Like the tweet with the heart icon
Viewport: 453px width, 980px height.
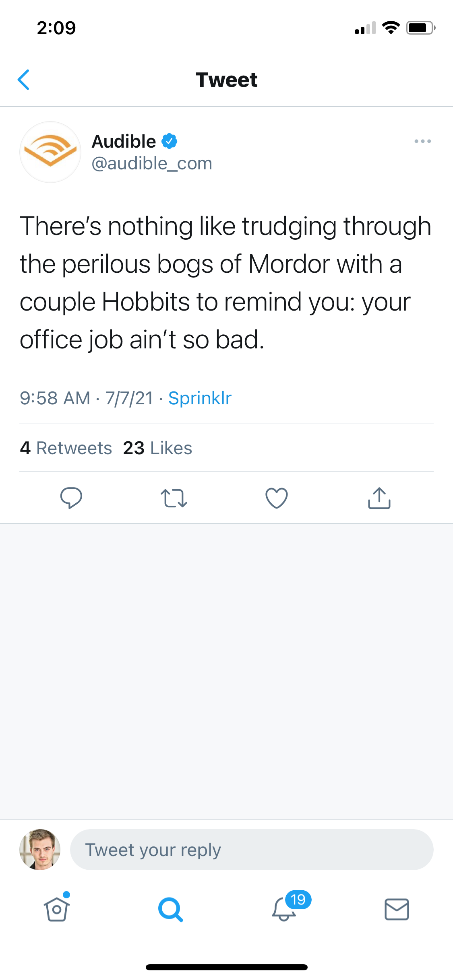click(277, 498)
